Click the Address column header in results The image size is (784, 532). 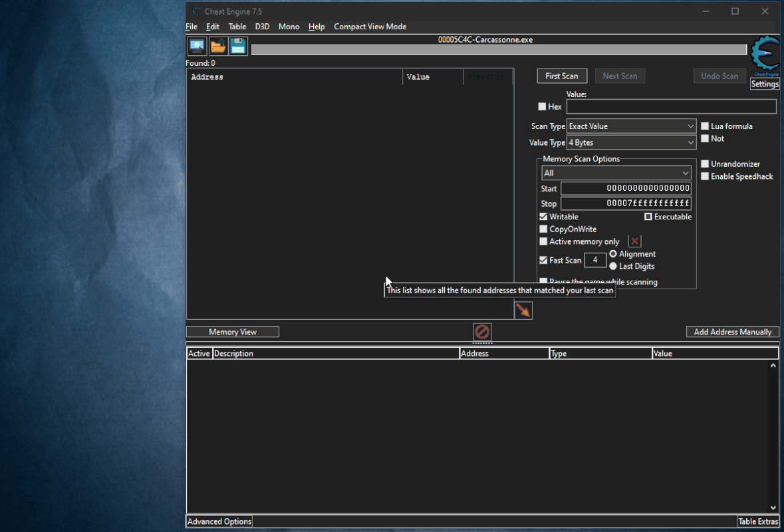(295, 77)
